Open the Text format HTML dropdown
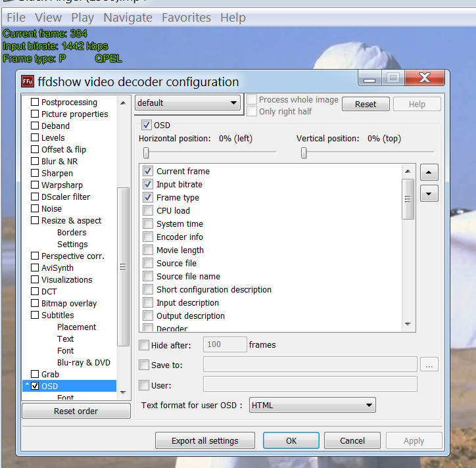The height and width of the screenshot is (468, 476). tap(312, 405)
